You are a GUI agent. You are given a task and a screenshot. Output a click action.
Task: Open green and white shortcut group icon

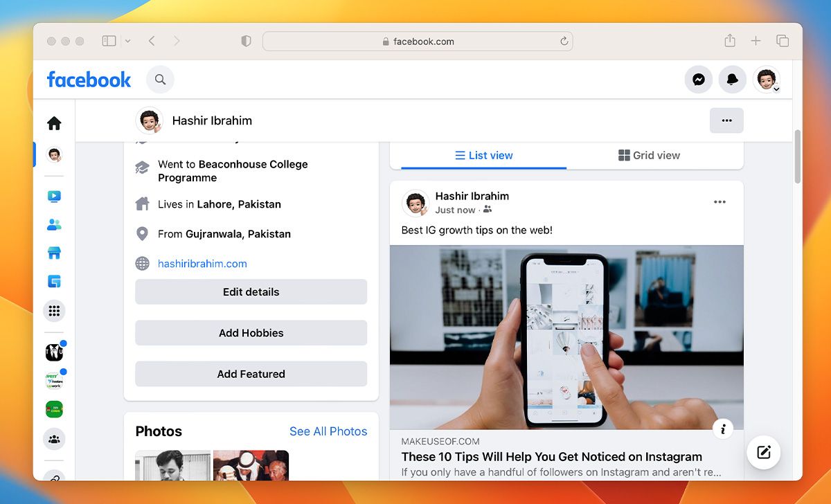[54, 381]
